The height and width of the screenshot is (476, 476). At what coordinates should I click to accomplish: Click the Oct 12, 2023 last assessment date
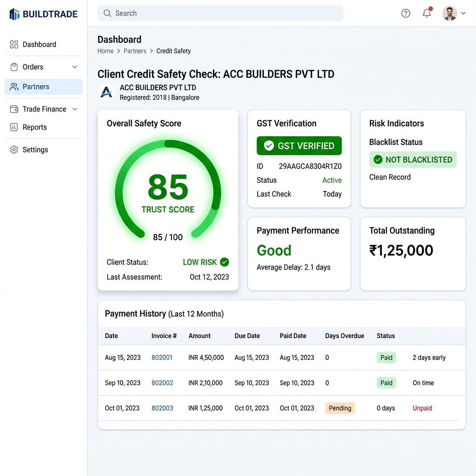(209, 277)
